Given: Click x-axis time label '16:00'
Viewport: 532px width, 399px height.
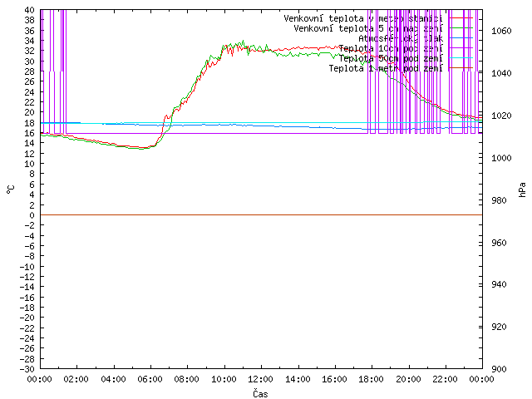Looking at the screenshot, I should coord(334,379).
